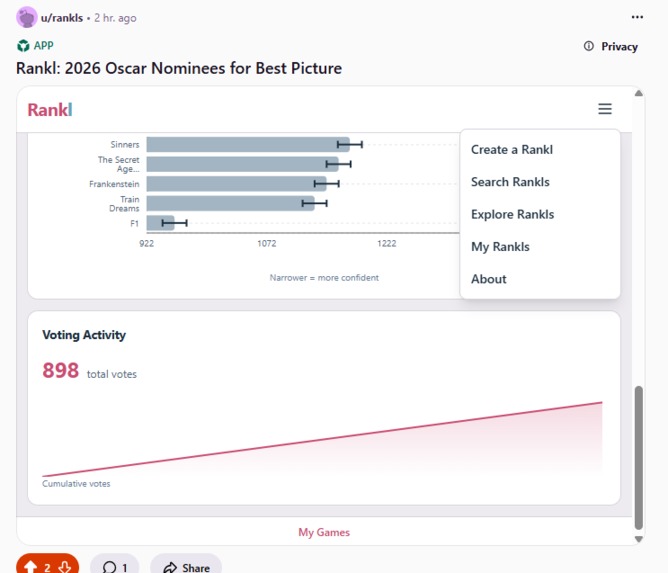668x573 pixels.
Task: Open the hamburger menu icon
Action: [605, 109]
